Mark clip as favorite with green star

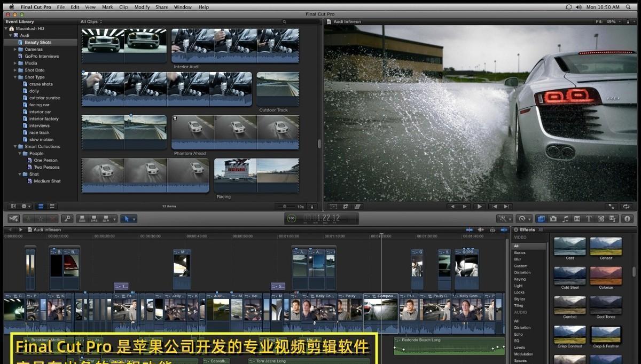29,218
